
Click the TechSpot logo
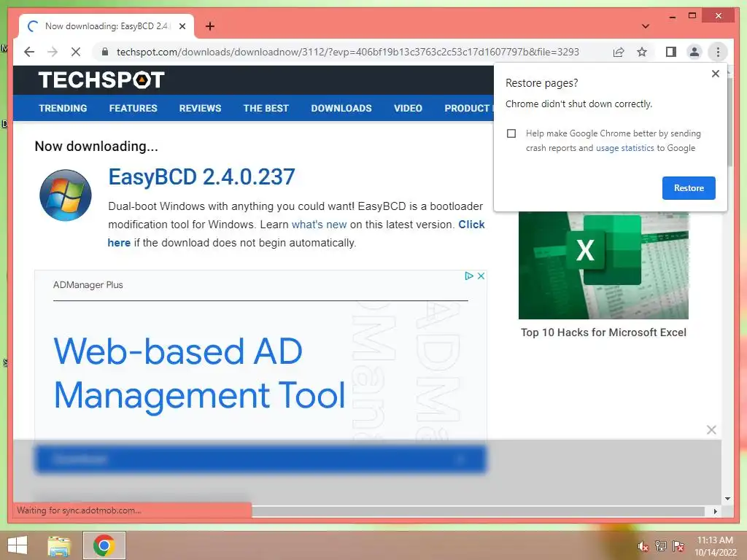click(101, 79)
